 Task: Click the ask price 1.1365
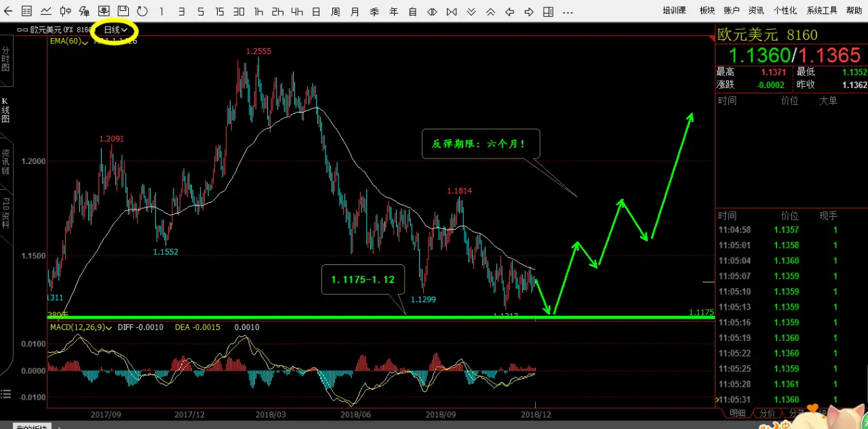(829, 55)
